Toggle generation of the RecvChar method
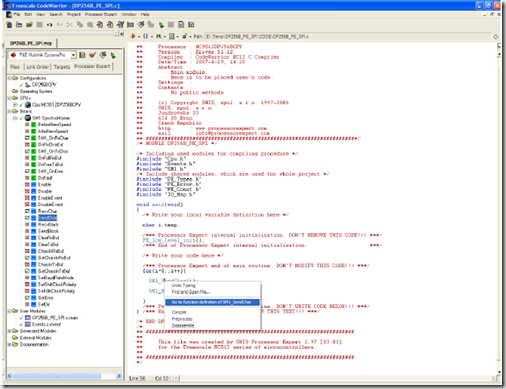The width and height of the screenshot is (506, 389). (x=27, y=211)
